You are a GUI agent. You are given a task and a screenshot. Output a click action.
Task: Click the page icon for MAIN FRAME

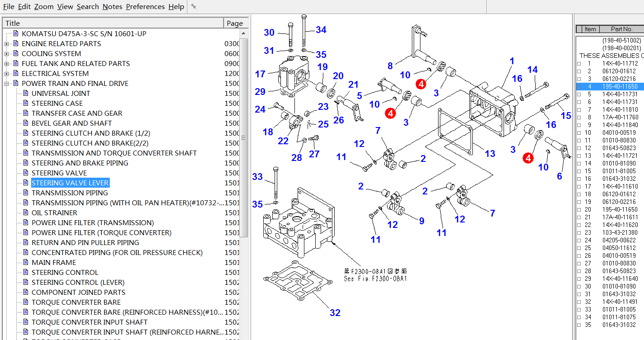point(26,262)
